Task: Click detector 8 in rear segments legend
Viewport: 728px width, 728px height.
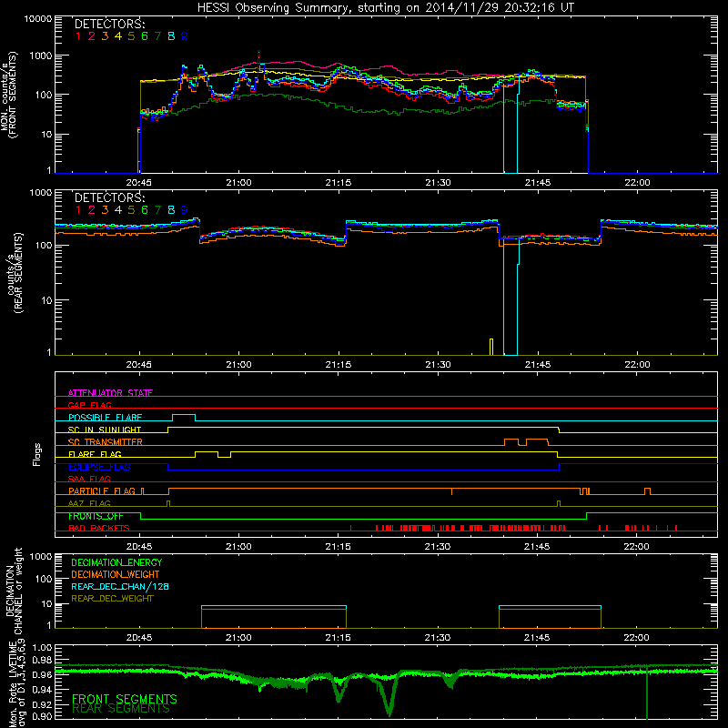Action: [x=171, y=210]
